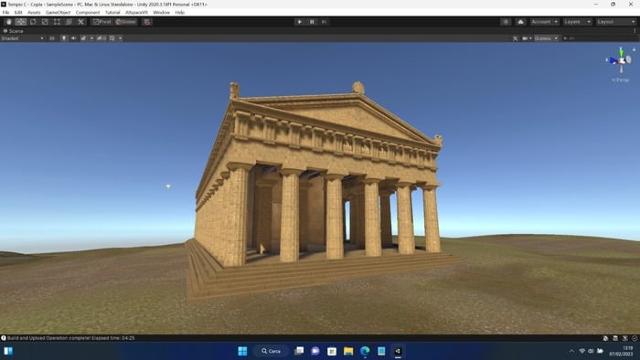
Task: Open the cache server status icon
Action: (615, 338)
